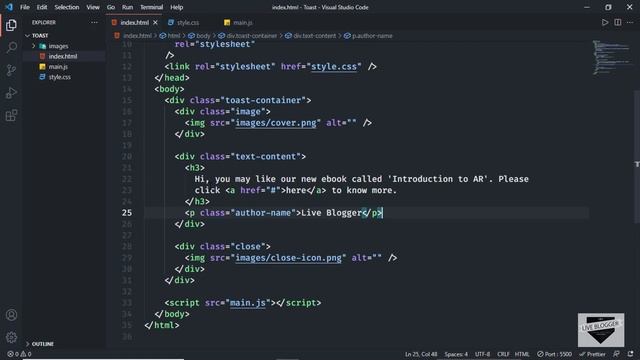Open the Accounts menu icon
The height and width of the screenshot is (360, 640).
click(x=11, y=315)
